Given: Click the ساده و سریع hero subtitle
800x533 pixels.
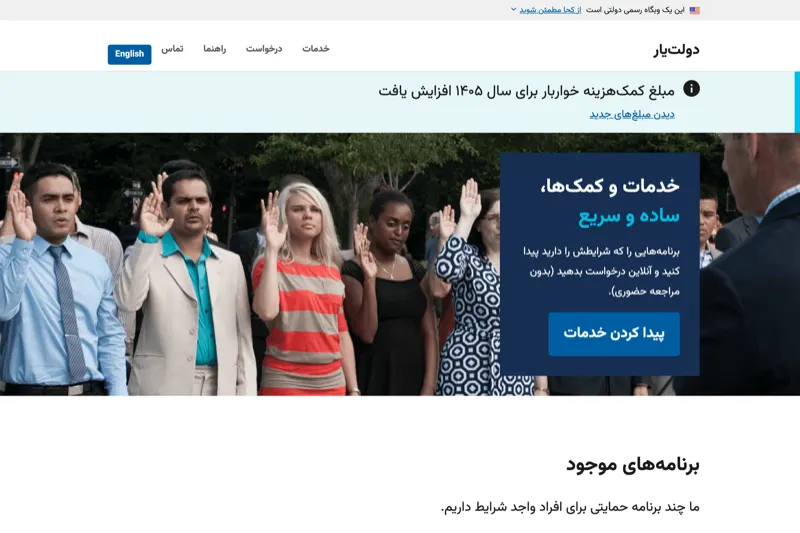Looking at the screenshot, I should (x=629, y=216).
